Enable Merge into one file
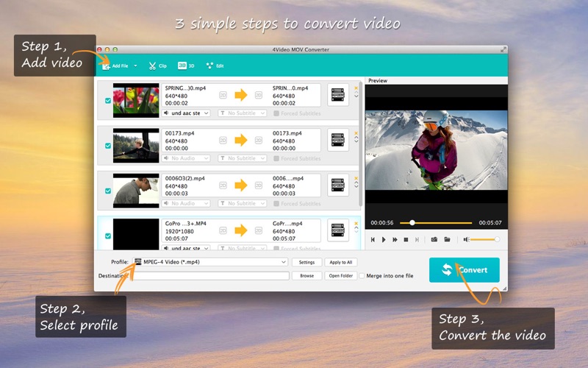 pyautogui.click(x=362, y=276)
